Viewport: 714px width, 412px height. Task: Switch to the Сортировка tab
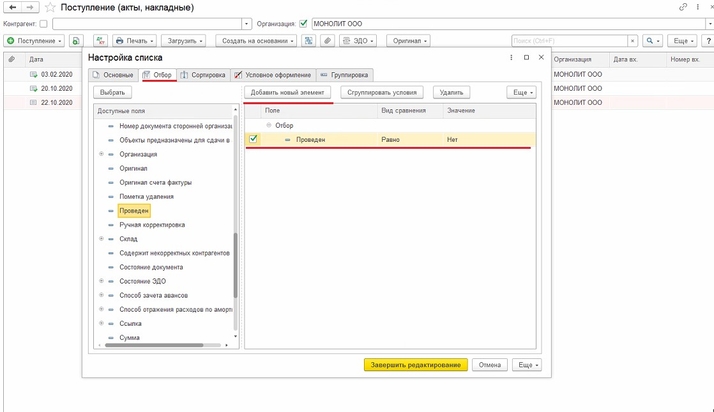[x=203, y=75]
